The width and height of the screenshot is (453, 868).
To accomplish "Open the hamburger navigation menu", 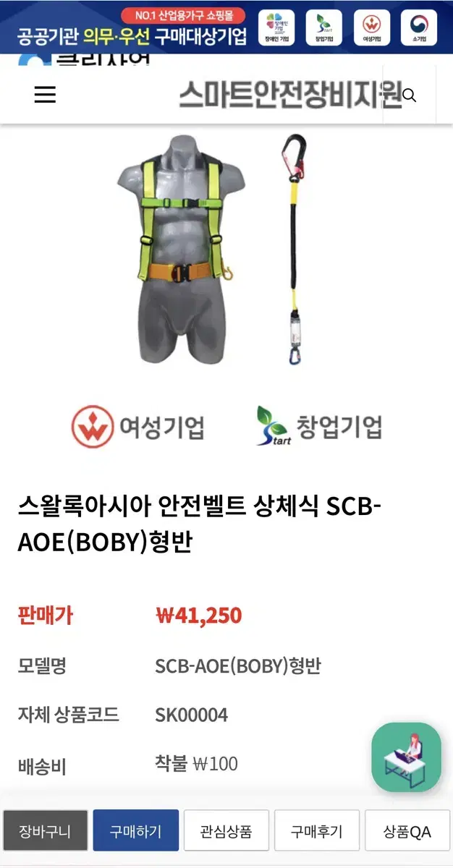I will tap(45, 95).
